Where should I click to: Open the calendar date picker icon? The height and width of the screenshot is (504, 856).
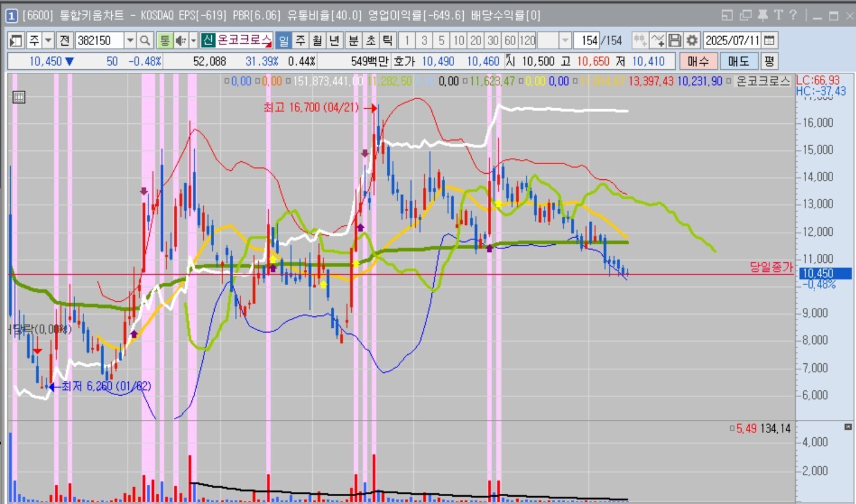[770, 41]
